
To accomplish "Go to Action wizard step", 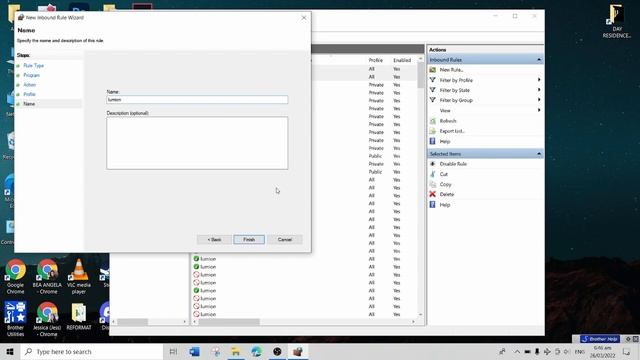I will tap(29, 84).
